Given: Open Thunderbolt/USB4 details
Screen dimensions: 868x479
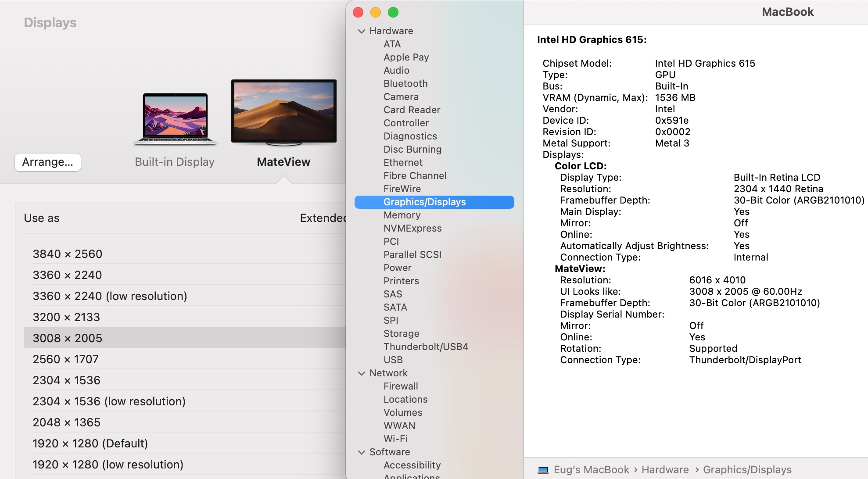Looking at the screenshot, I should [427, 347].
